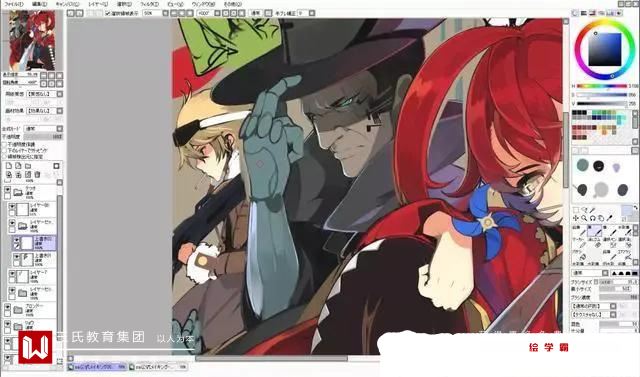The width and height of the screenshot is (640, 377).
Task: Select the rectangular selection tool
Action: tap(576, 210)
